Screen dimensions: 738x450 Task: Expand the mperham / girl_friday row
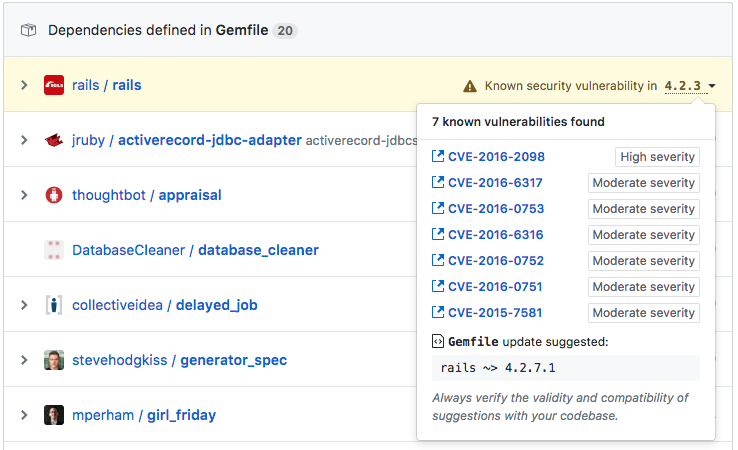click(x=24, y=415)
